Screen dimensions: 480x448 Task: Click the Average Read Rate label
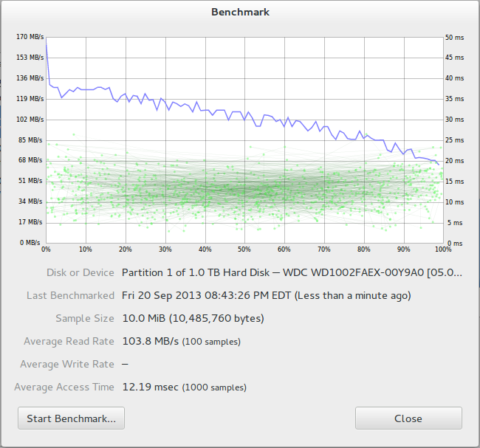coord(69,341)
